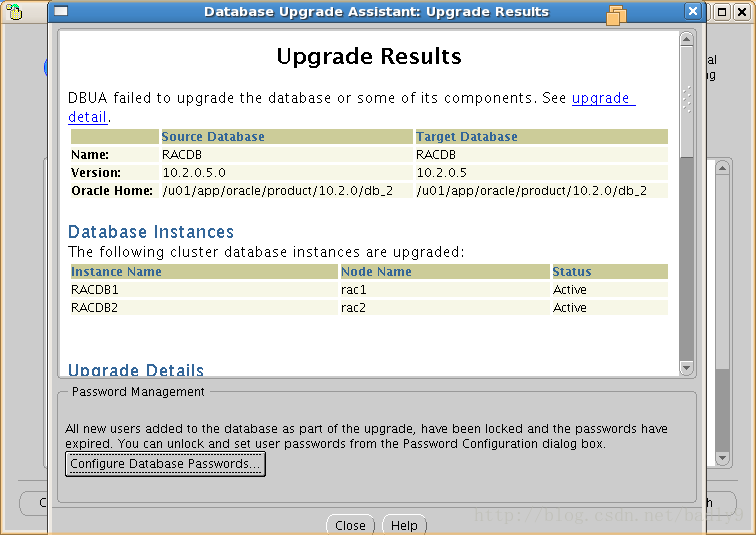Screen dimensions: 756x535
Task: Click the results pane scroll up arrow
Action: point(687,39)
